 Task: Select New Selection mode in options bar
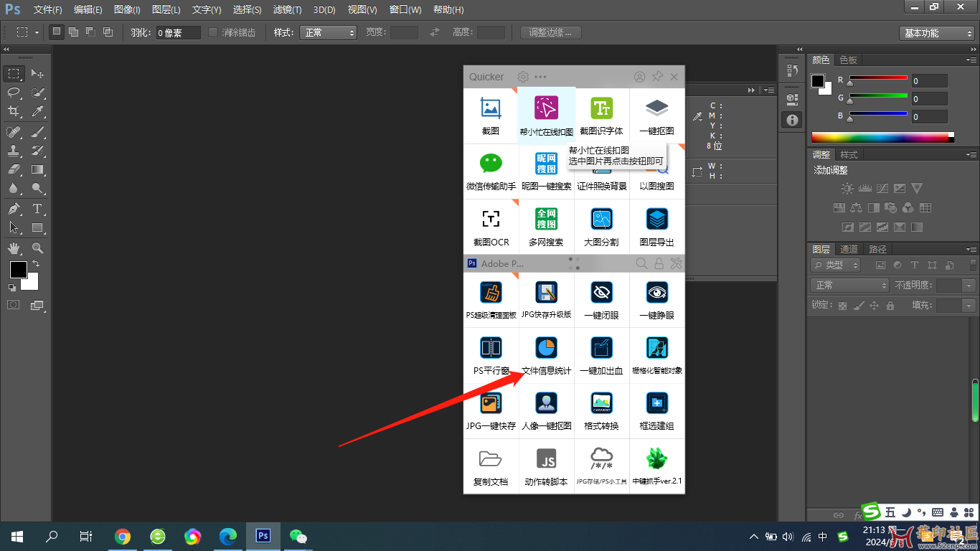(56, 32)
